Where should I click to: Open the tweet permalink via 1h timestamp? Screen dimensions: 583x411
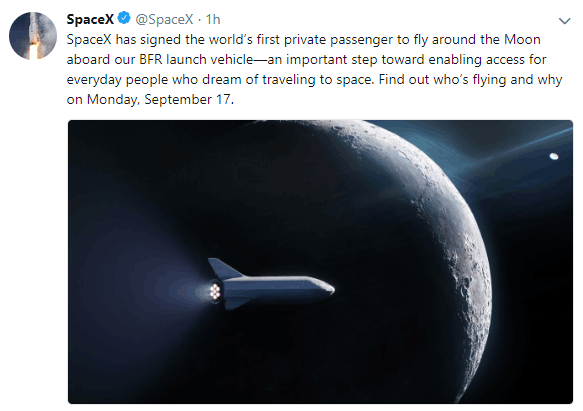pyautogui.click(x=213, y=19)
